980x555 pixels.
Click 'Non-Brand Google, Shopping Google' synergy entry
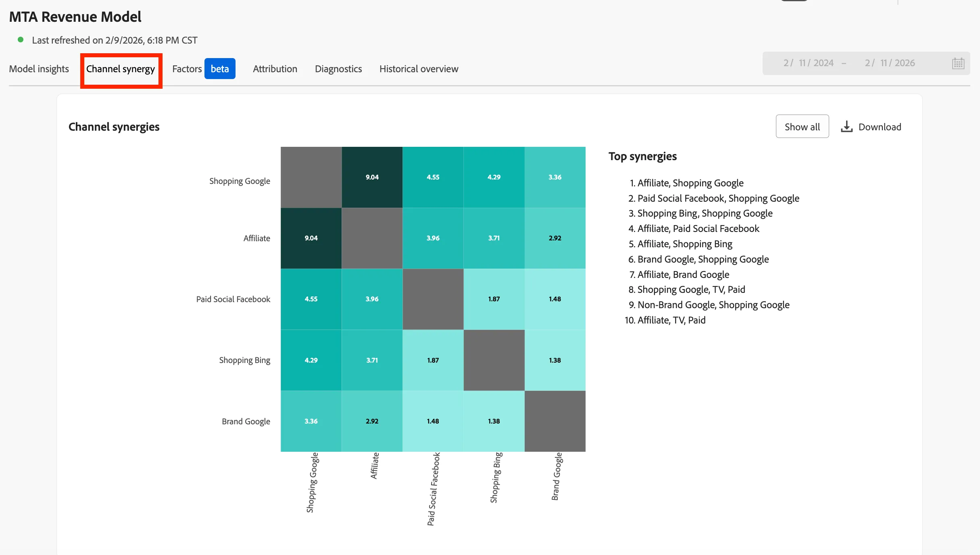(x=713, y=305)
